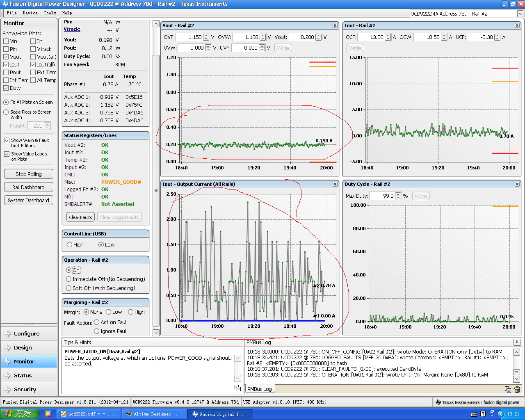Image resolution: width=525 pixels, height=420 pixels.
Task: Close the Duty Cycle - Rail #2 plot
Action: coord(517,184)
